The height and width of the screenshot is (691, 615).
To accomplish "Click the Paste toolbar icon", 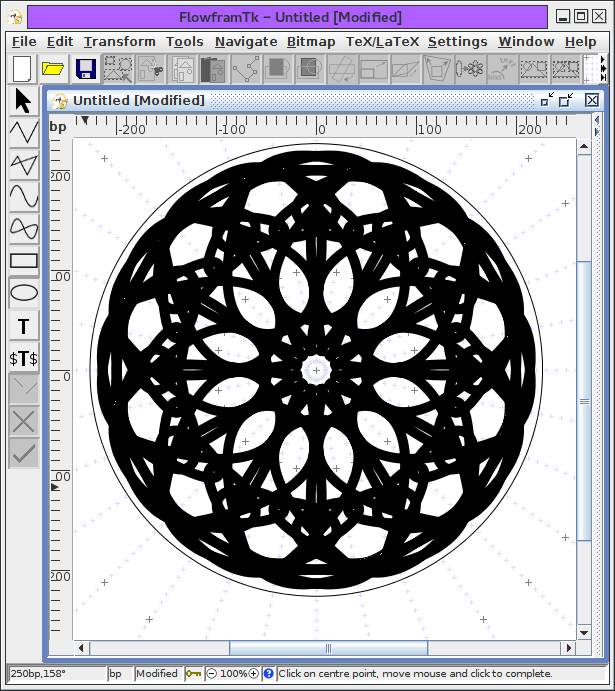I will (213, 69).
